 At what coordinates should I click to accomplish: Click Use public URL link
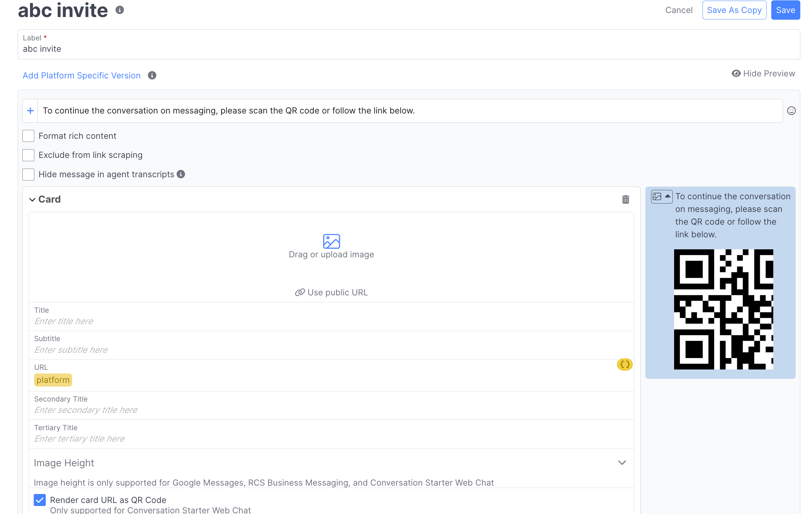[x=331, y=293]
